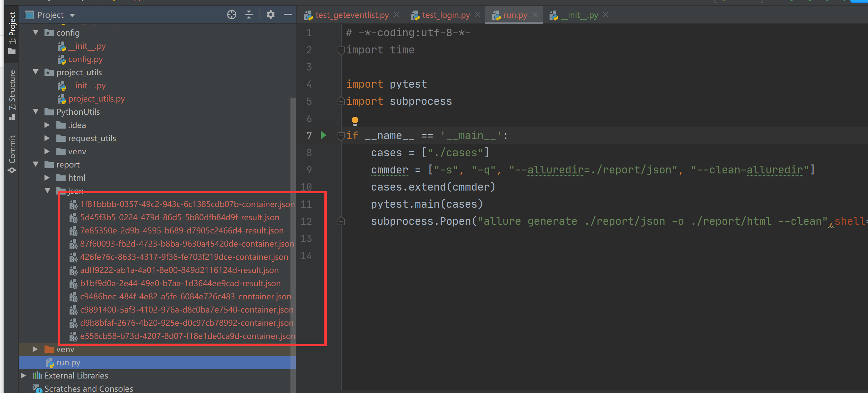Click the collapse all icon in Project panel
Viewport: 868px width, 393px height.
pyautogui.click(x=249, y=15)
